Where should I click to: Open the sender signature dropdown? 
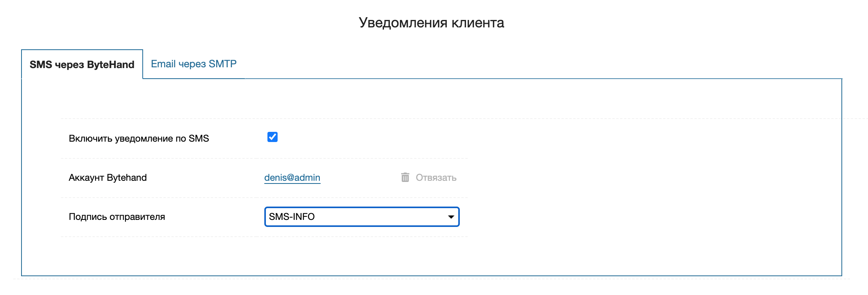pyautogui.click(x=362, y=217)
